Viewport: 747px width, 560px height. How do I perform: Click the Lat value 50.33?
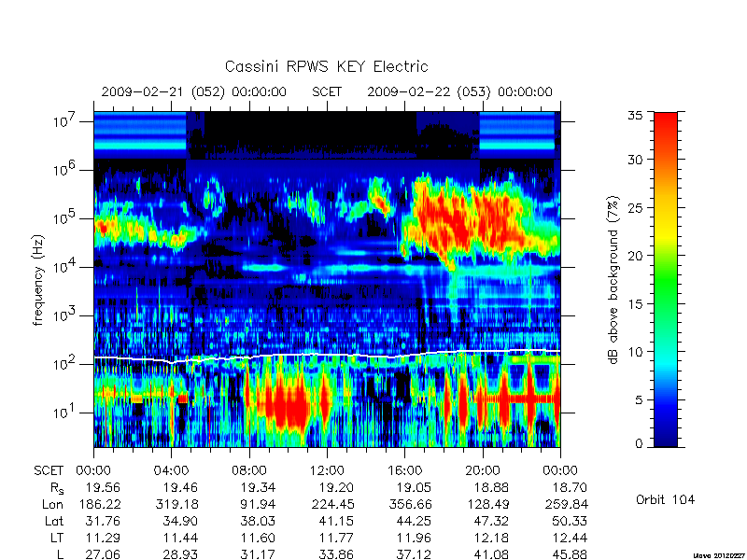[570, 521]
